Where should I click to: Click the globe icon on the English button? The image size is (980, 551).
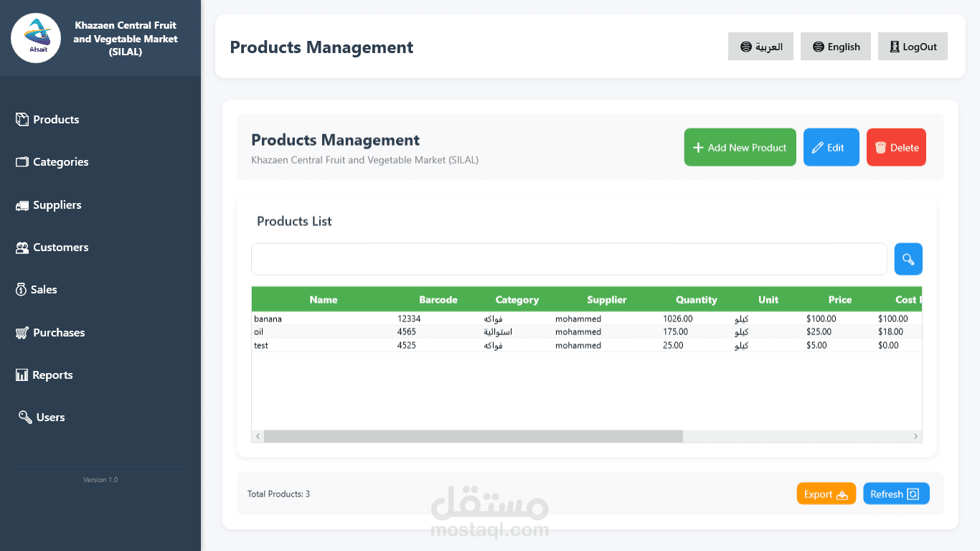[819, 47]
